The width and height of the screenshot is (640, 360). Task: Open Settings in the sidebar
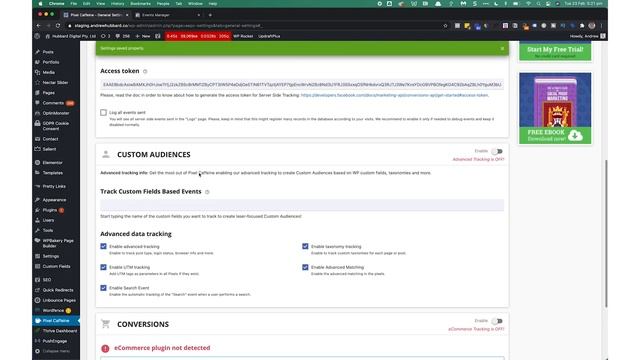(51, 256)
